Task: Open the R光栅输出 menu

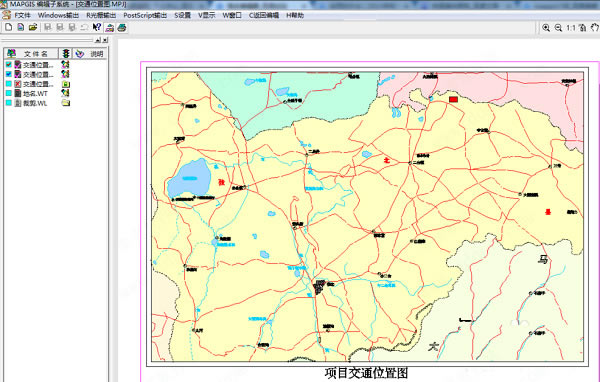Action: coord(101,15)
